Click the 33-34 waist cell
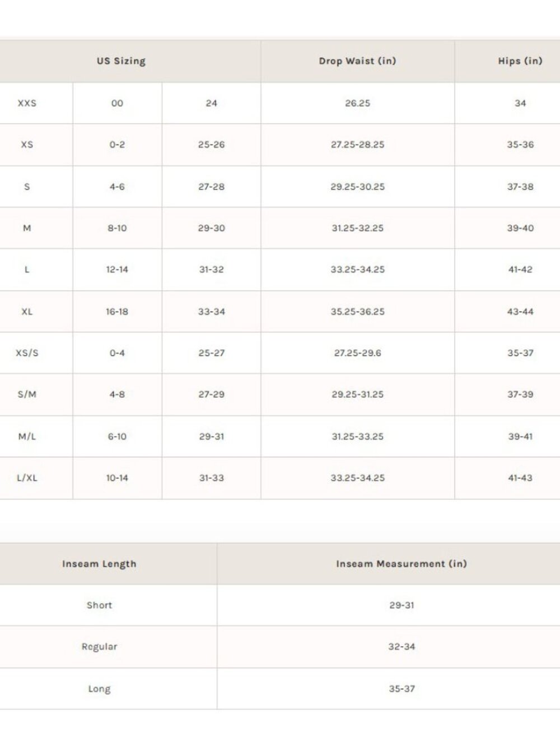This screenshot has height=747, width=560. [x=211, y=312]
